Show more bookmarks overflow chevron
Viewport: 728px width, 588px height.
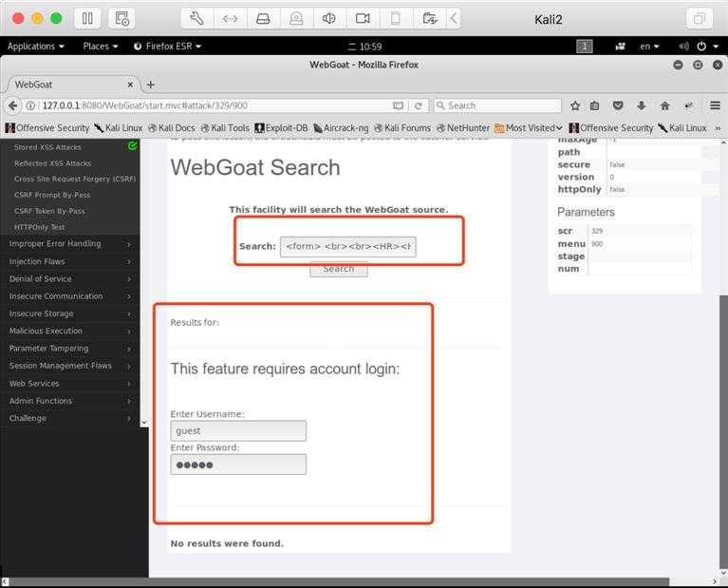(718, 128)
